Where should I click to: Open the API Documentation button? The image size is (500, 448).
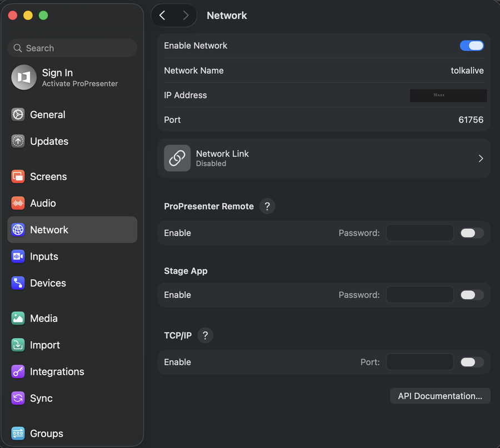click(440, 396)
